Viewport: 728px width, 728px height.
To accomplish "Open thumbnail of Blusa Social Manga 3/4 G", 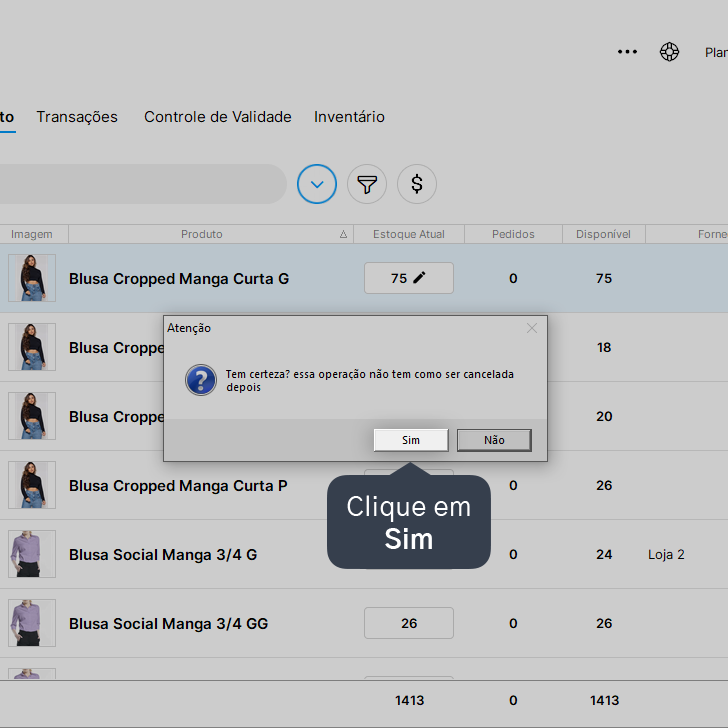I will click(32, 554).
